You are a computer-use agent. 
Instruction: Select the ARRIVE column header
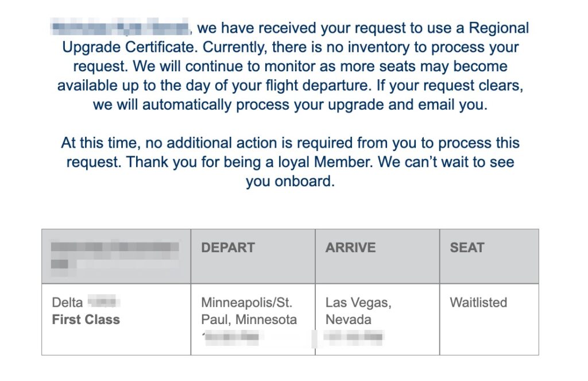pyautogui.click(x=350, y=248)
